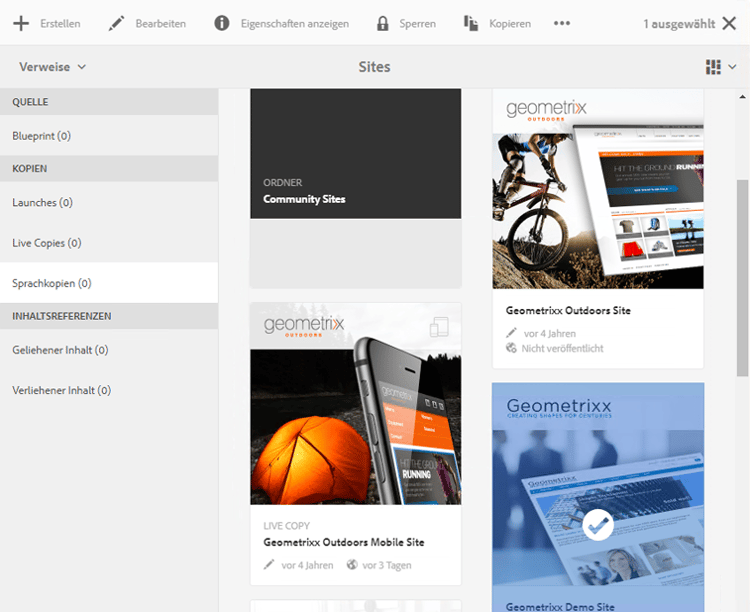Deselect all with the X icon
Viewport: 750px width, 612px height.
[729, 23]
